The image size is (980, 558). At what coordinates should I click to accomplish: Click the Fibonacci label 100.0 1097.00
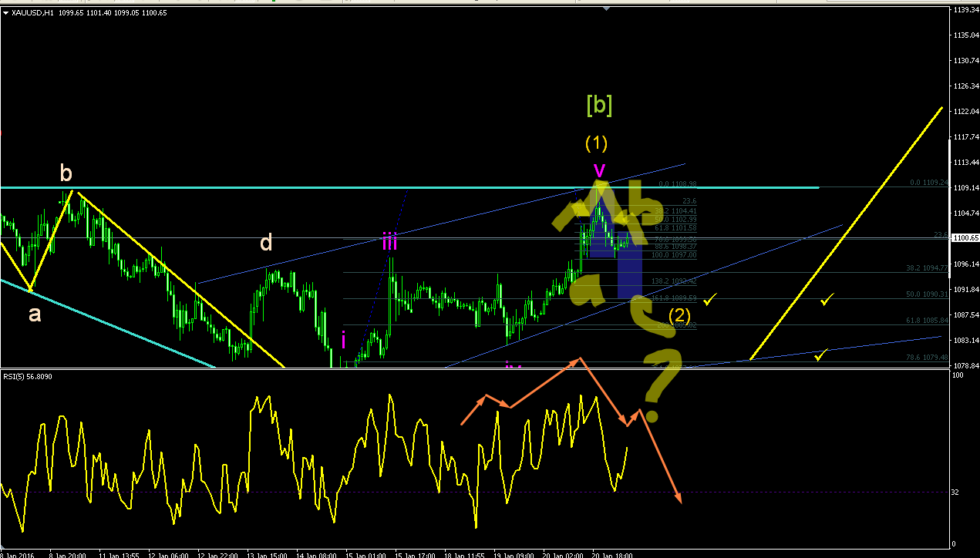pos(674,254)
